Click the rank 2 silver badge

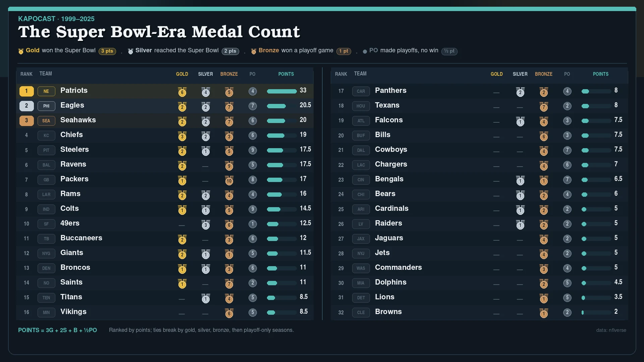pos(26,106)
